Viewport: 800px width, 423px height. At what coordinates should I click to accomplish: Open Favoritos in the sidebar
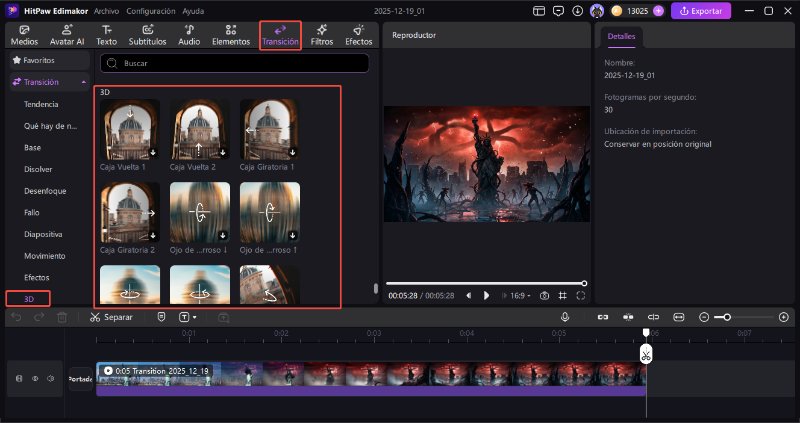[49, 60]
